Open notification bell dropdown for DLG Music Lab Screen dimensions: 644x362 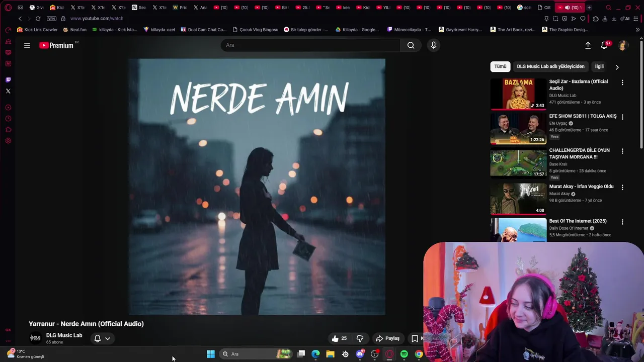pos(102,338)
